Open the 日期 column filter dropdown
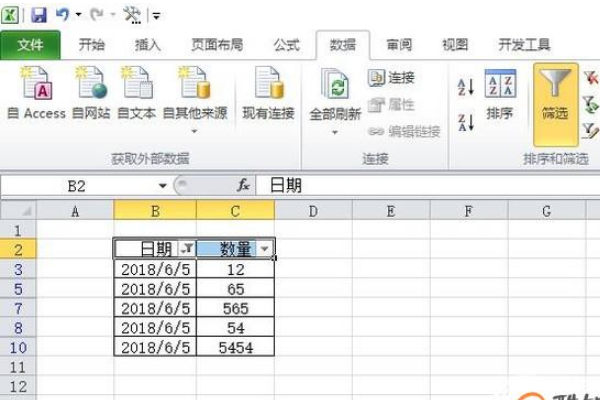The image size is (600, 400). tap(187, 249)
